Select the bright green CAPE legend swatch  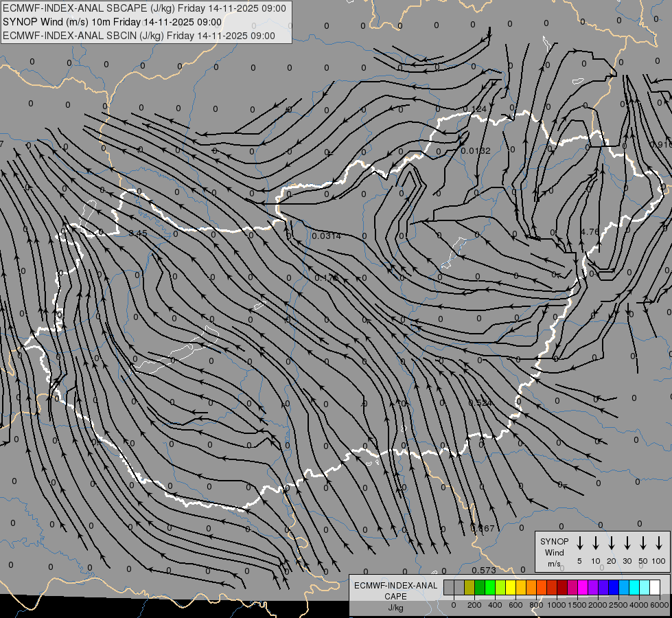tap(490, 587)
